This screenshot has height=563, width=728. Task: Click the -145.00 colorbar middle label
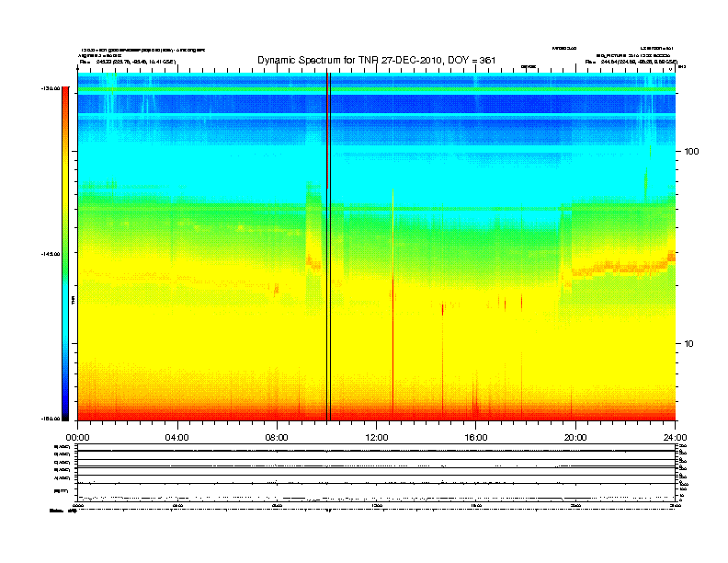[51, 254]
